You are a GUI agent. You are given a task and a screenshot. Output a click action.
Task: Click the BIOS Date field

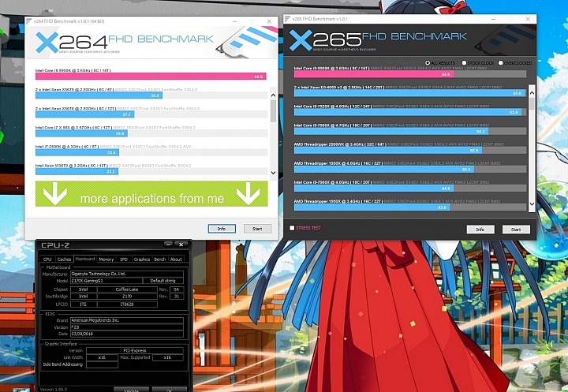pyautogui.click(x=127, y=334)
